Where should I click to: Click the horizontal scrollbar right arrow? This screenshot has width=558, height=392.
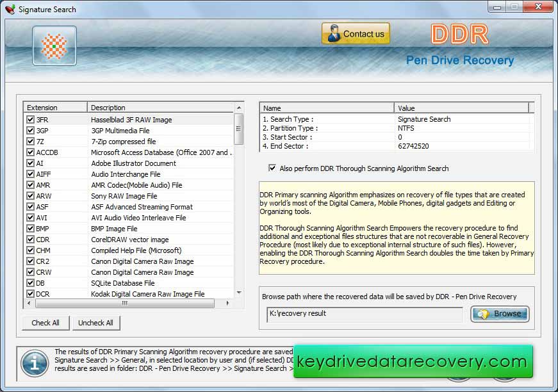click(x=228, y=303)
